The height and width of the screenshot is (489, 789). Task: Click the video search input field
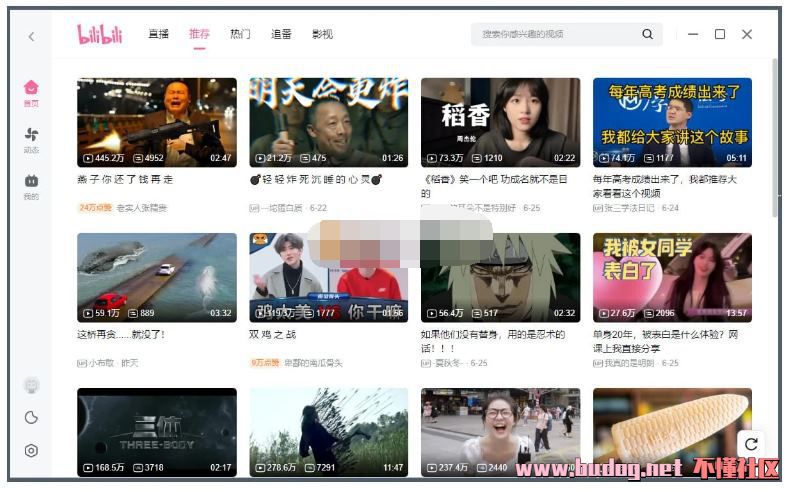(555, 34)
